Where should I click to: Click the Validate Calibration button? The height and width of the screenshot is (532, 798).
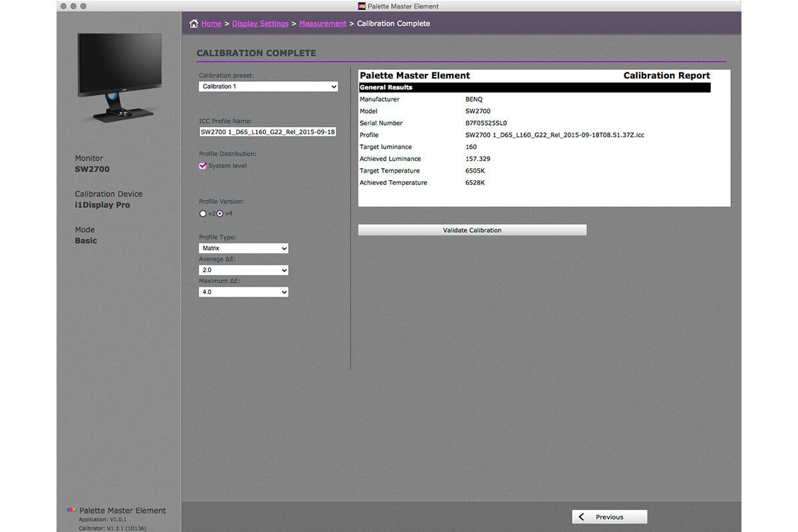(472, 230)
